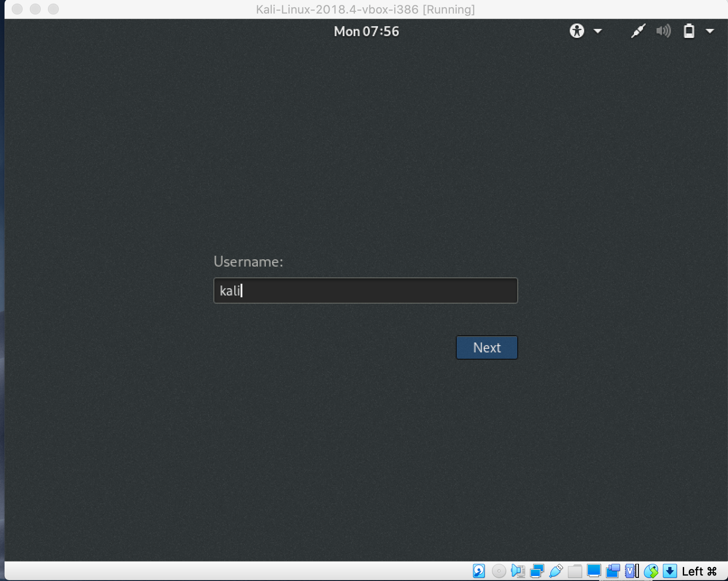Expand the accessibility menu arrow
The height and width of the screenshot is (581, 728).
coord(598,31)
